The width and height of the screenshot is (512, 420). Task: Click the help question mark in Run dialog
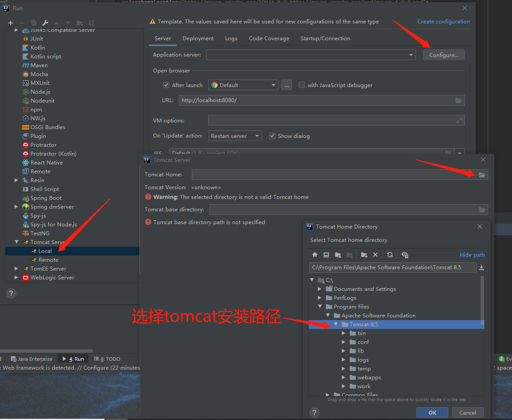(x=11, y=293)
